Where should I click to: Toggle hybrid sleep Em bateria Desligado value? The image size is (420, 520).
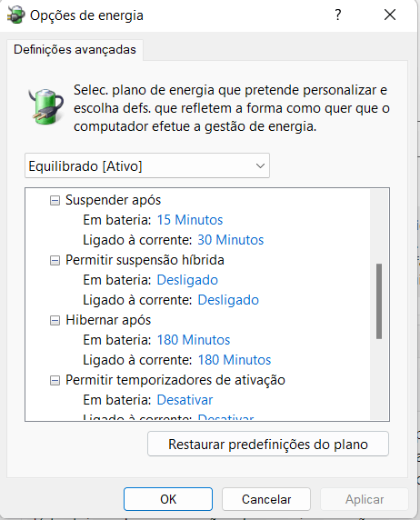tap(187, 280)
